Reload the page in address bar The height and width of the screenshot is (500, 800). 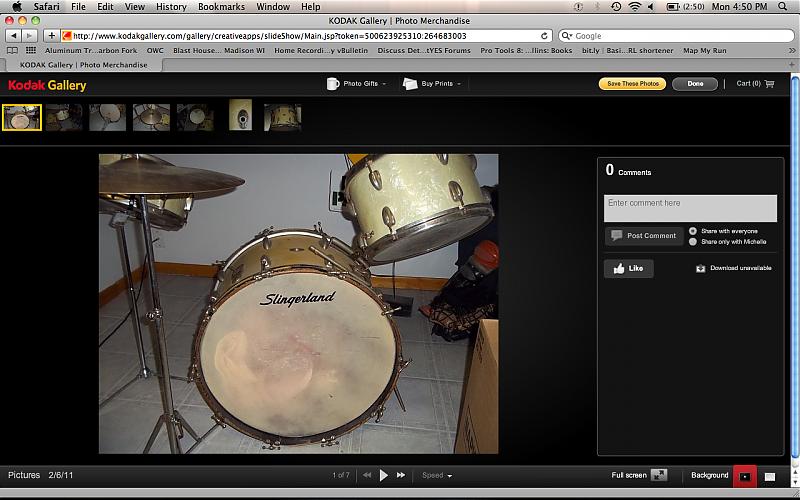click(x=544, y=35)
